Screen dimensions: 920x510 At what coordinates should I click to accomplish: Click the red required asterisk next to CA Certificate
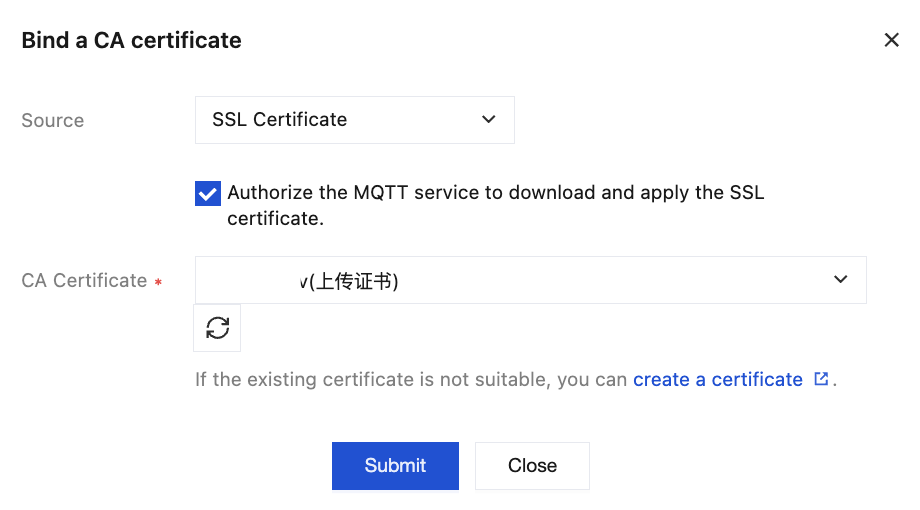coord(158,283)
